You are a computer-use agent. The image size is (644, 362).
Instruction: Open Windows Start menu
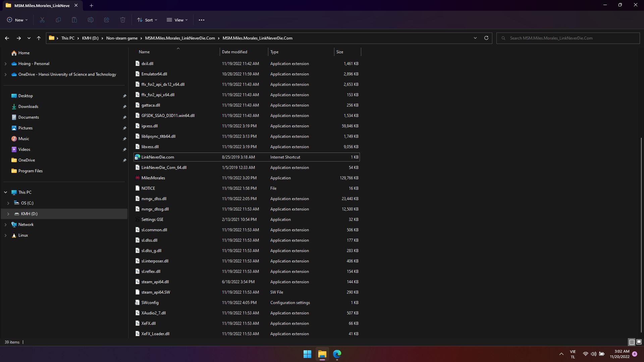307,354
